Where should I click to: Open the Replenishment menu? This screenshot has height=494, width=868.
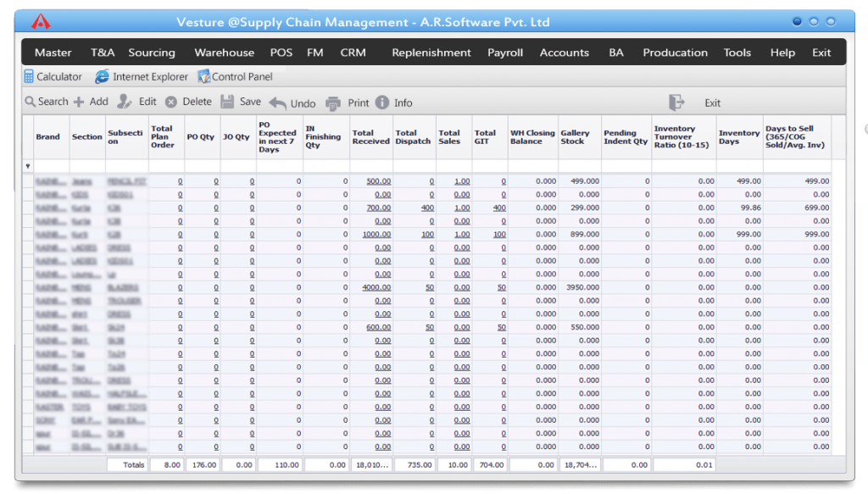pyautogui.click(x=431, y=53)
